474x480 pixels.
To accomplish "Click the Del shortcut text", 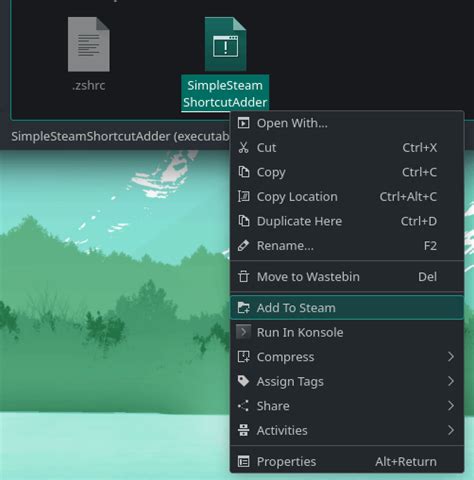I will click(427, 277).
